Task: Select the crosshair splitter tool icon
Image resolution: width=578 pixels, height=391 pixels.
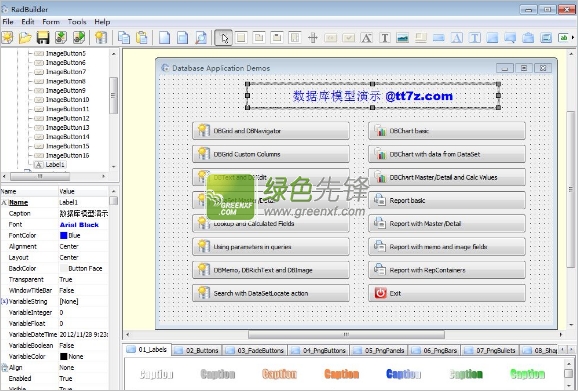Action: [x=313, y=38]
